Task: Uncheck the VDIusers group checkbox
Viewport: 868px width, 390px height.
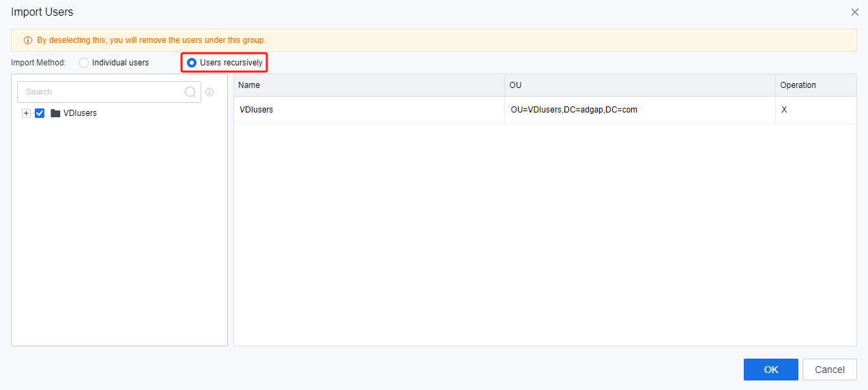Action: [x=40, y=113]
